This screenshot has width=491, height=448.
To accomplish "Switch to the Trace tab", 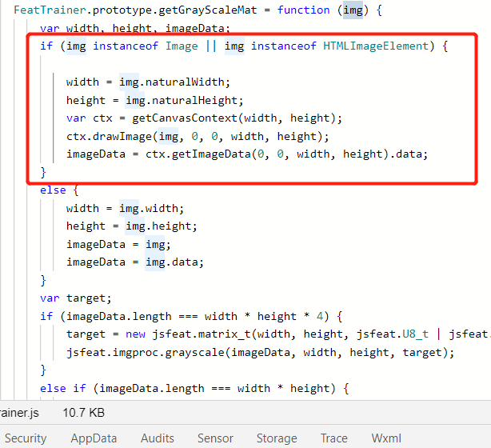I will pos(333,438).
